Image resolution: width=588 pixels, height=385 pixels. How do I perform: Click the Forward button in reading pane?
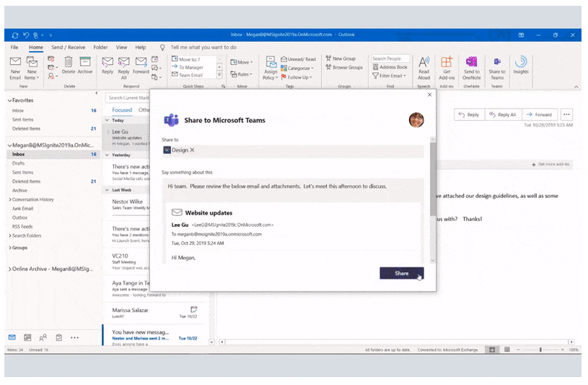(x=539, y=115)
